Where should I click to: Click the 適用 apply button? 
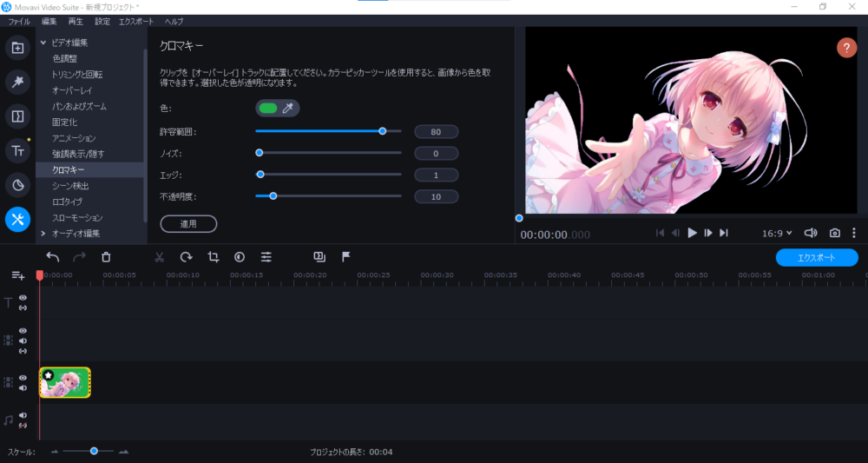(188, 224)
